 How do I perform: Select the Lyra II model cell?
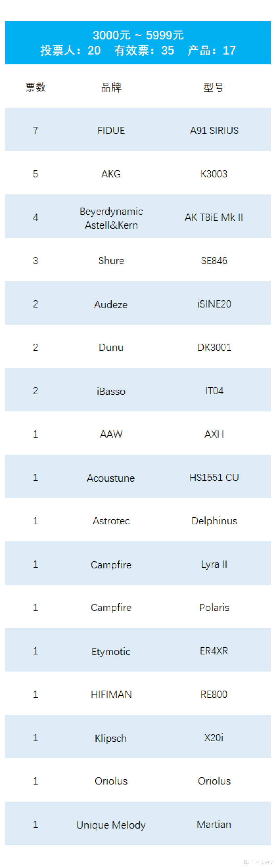[214, 564]
